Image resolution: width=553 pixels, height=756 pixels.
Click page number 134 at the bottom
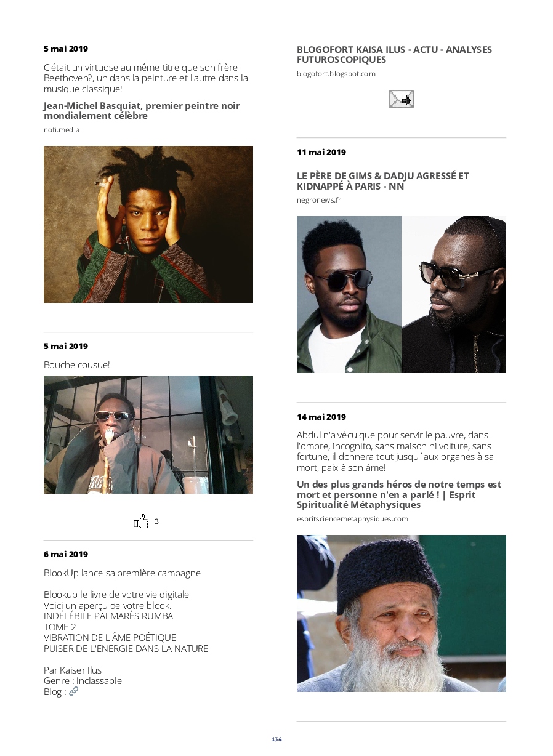[x=276, y=739]
